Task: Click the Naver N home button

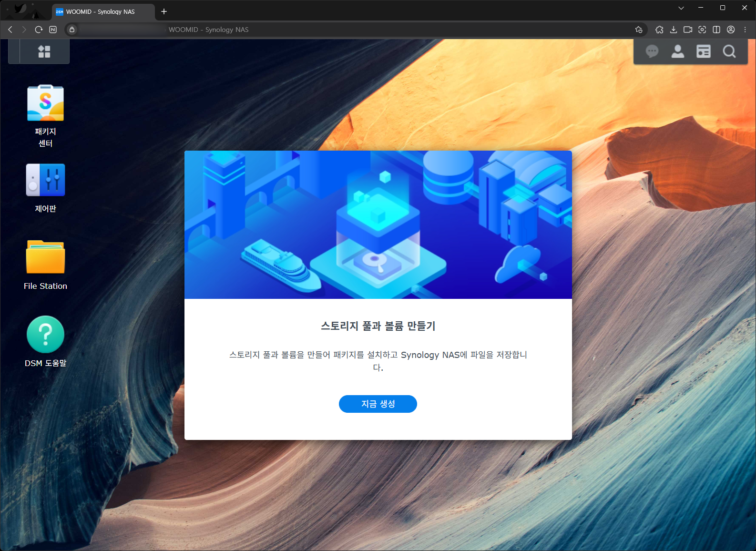Action: click(53, 30)
